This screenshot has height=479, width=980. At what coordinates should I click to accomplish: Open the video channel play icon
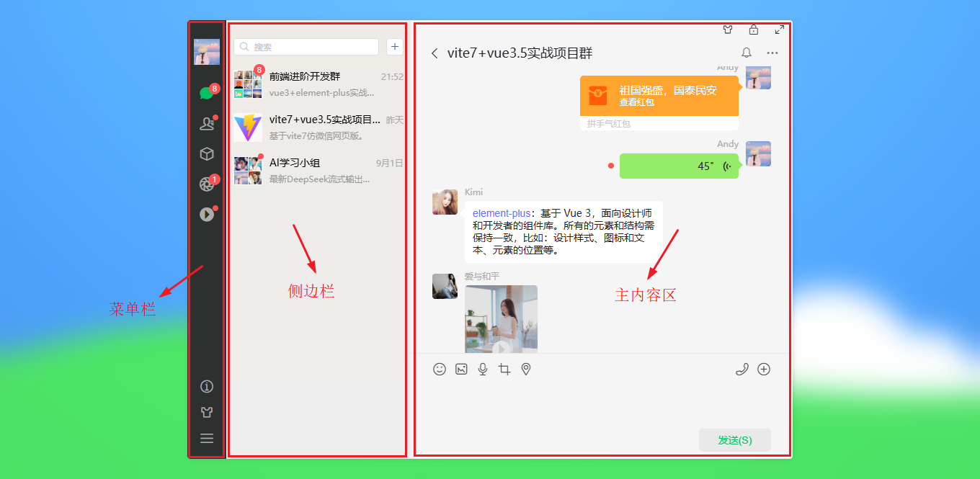(x=207, y=214)
